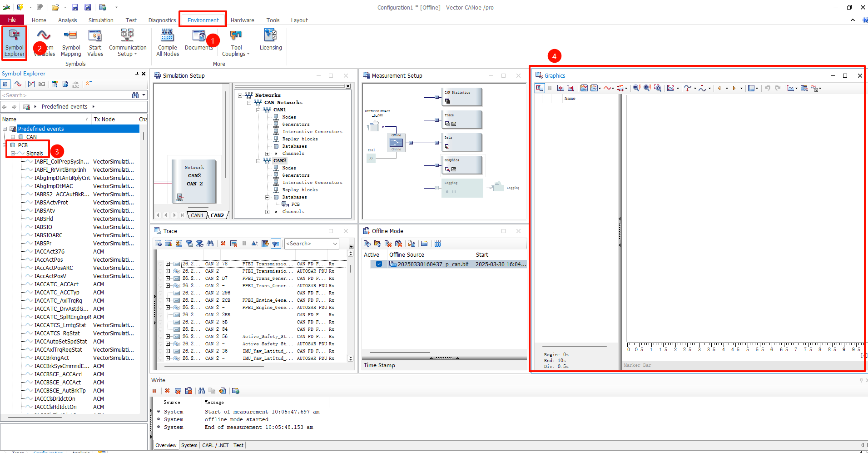Open the Hardware ribbon tab
Image resolution: width=868 pixels, height=453 pixels.
point(242,20)
